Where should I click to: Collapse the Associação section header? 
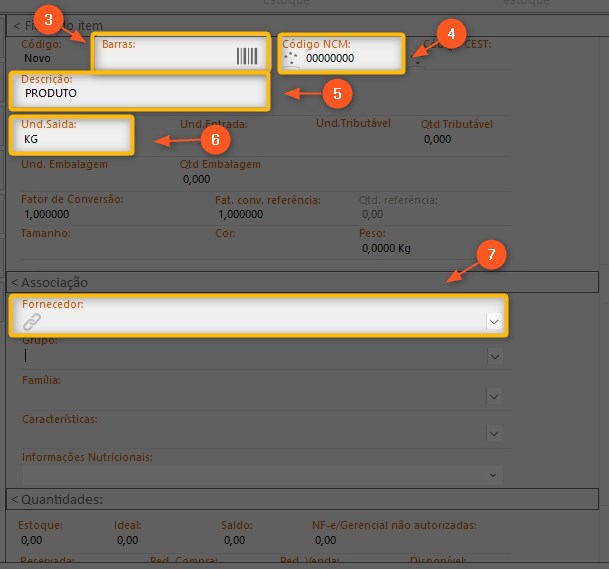point(50,282)
